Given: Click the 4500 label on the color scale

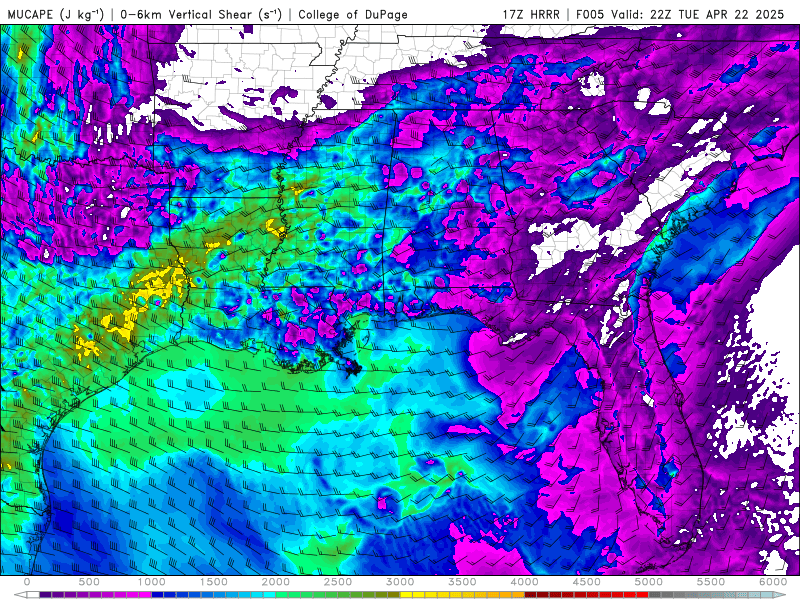Looking at the screenshot, I should point(587,582).
